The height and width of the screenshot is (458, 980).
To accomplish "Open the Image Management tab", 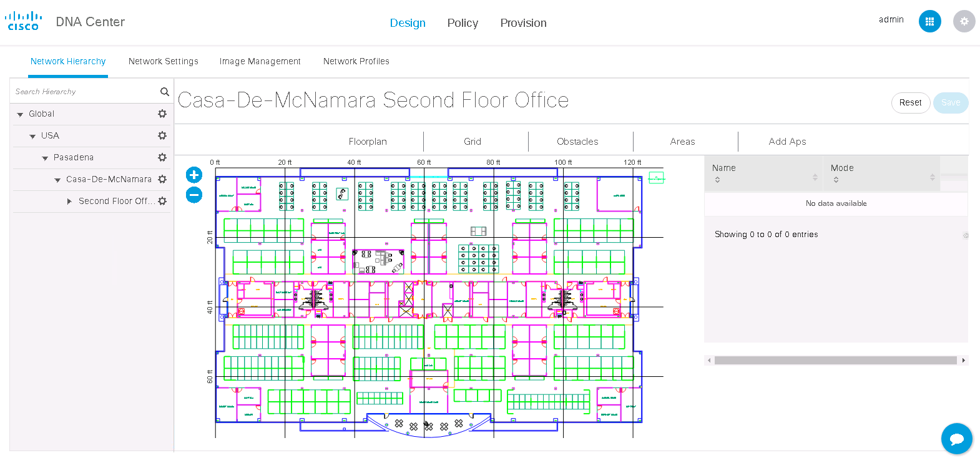I will [x=260, y=61].
